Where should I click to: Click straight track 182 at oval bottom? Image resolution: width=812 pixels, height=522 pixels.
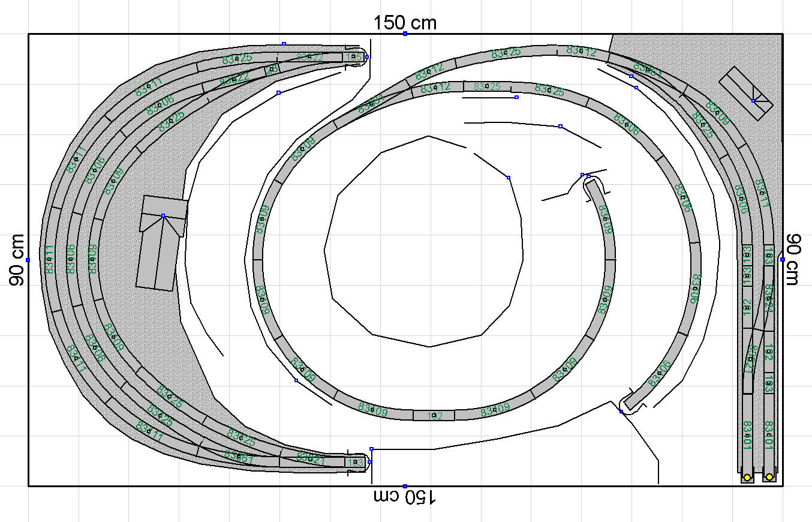[x=434, y=415]
